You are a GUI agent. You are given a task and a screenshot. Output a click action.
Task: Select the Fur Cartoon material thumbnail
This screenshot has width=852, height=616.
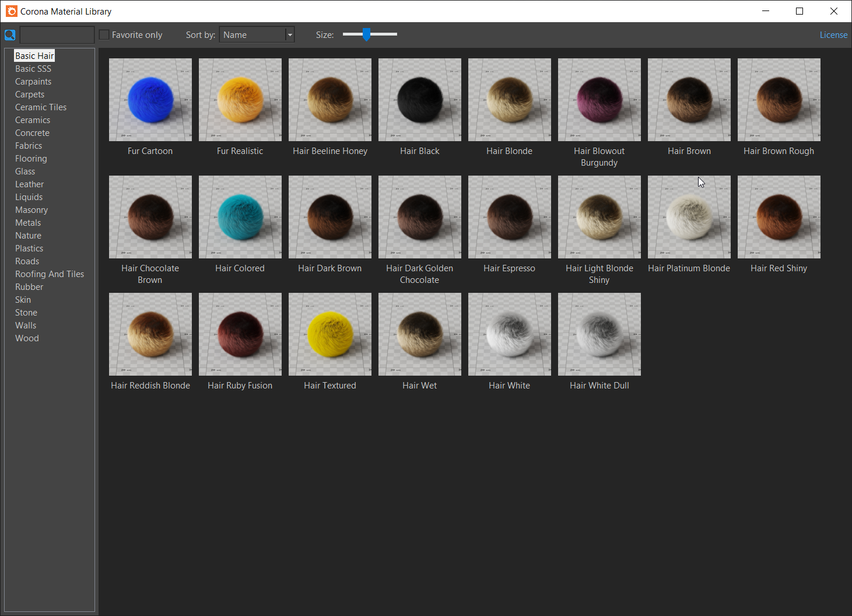coord(150,100)
